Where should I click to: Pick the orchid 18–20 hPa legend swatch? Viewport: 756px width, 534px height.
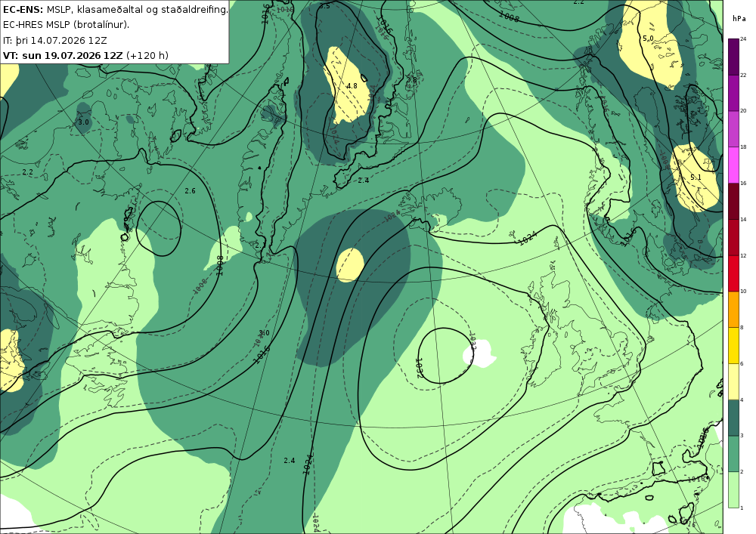[x=733, y=128]
